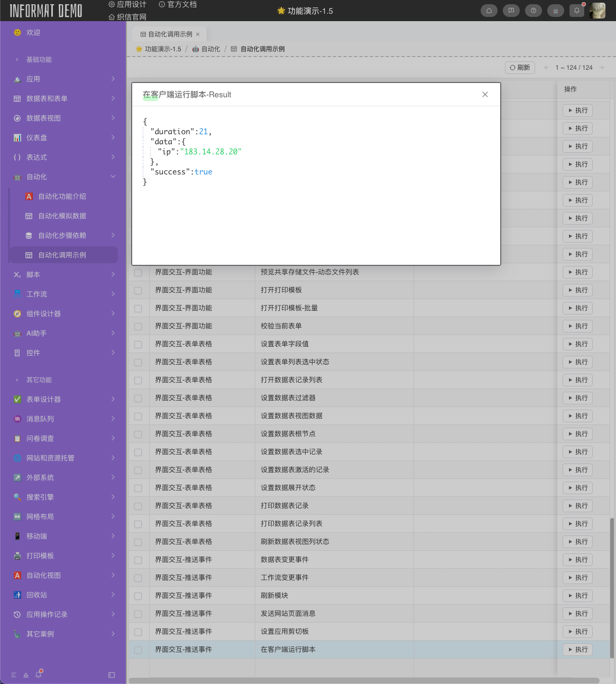Viewport: 616px width, 684px height.
Task: Click the help question mark icon
Action: tap(533, 11)
